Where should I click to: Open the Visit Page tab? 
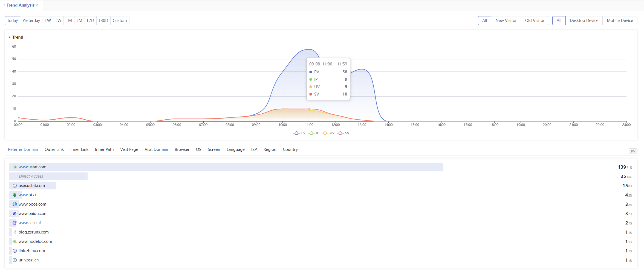pos(129,149)
